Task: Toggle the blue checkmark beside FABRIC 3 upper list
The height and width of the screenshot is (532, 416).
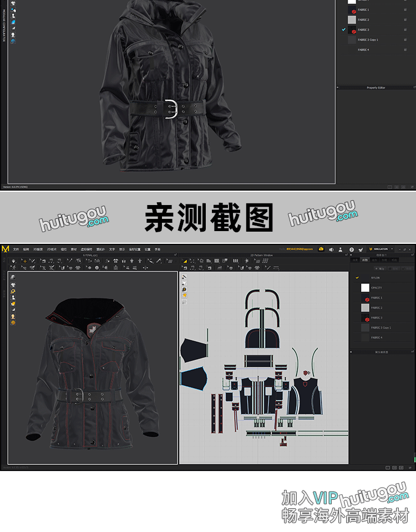Action: tap(344, 29)
